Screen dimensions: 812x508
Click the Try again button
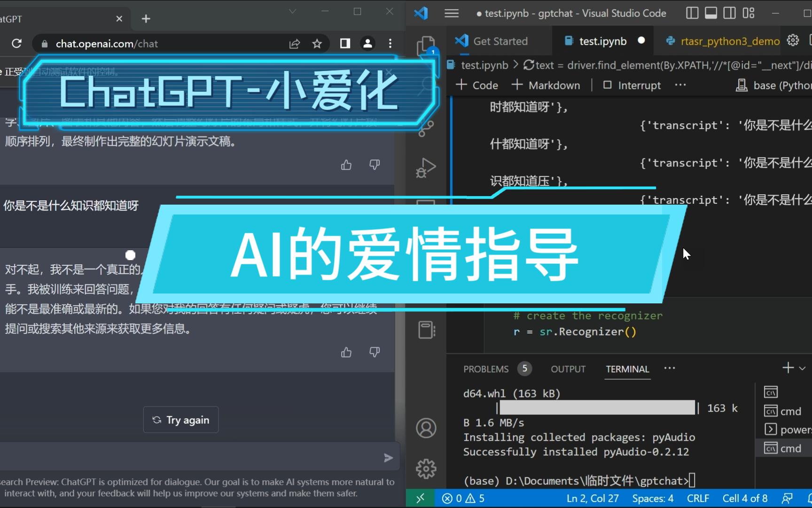click(181, 420)
